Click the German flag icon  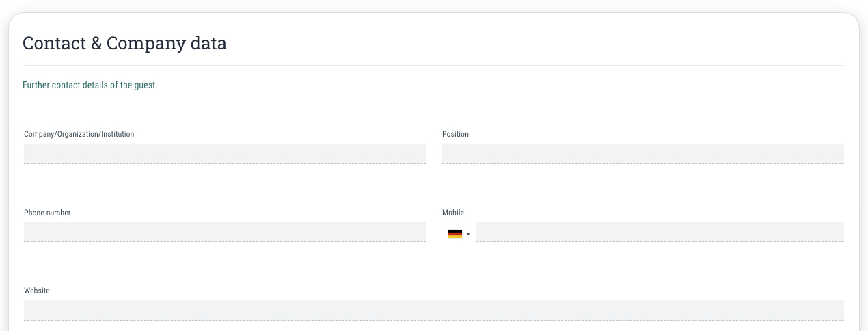coord(455,234)
